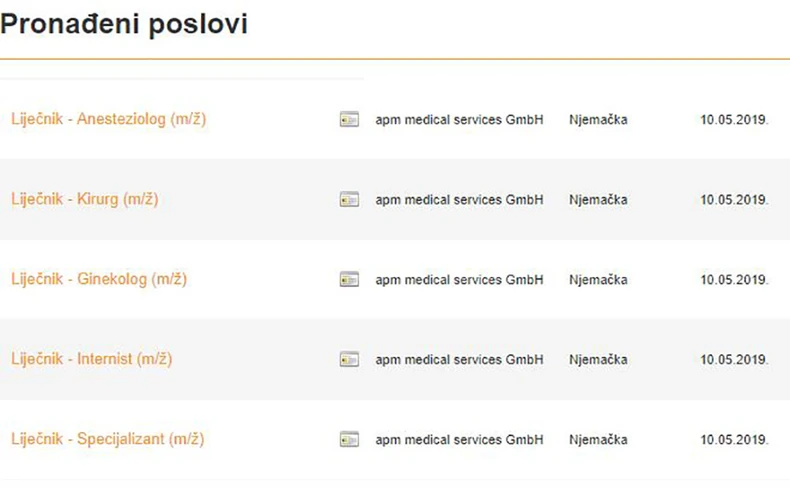Screen dimensions: 790x504
Task: Click apm medical services GmbH in Ginekolog row
Action: pyautogui.click(x=459, y=280)
